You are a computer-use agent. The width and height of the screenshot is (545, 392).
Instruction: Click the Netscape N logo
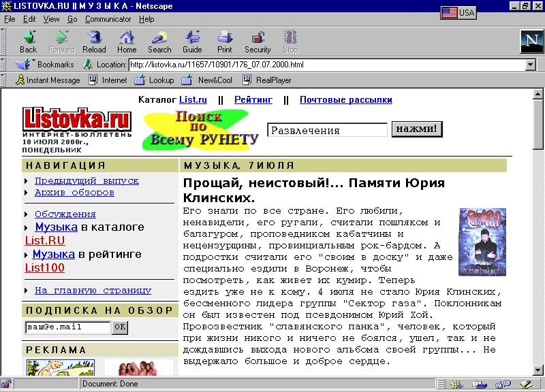pyautogui.click(x=531, y=42)
